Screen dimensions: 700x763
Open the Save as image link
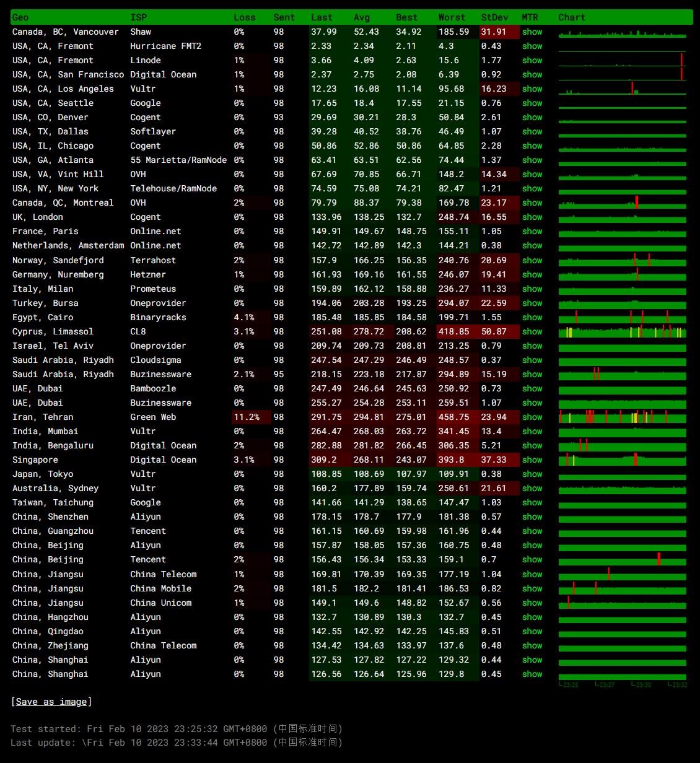(x=51, y=702)
